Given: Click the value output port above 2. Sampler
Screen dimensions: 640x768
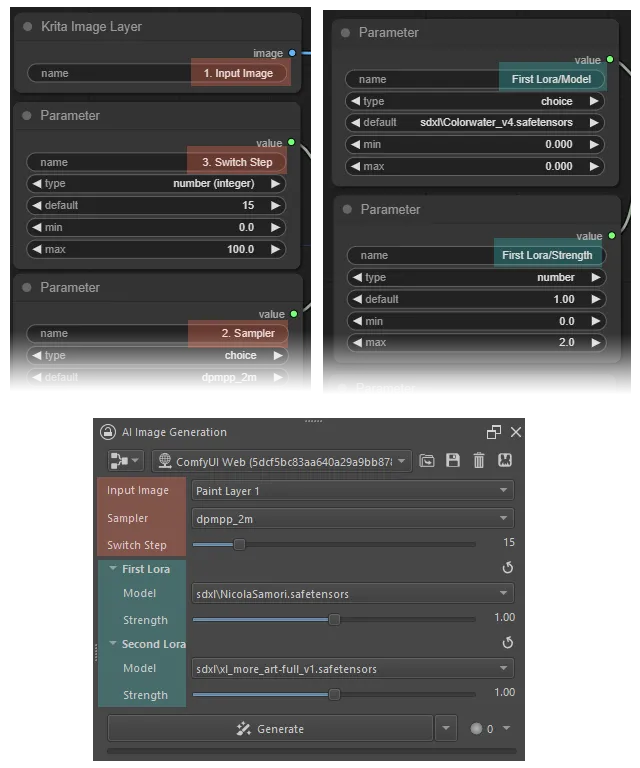Looking at the screenshot, I should 294,314.
